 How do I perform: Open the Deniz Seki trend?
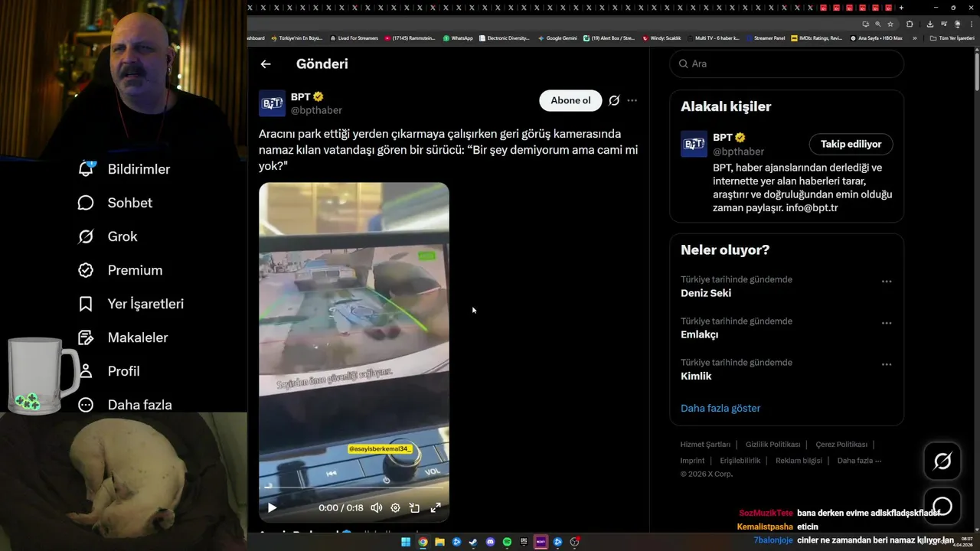point(706,293)
